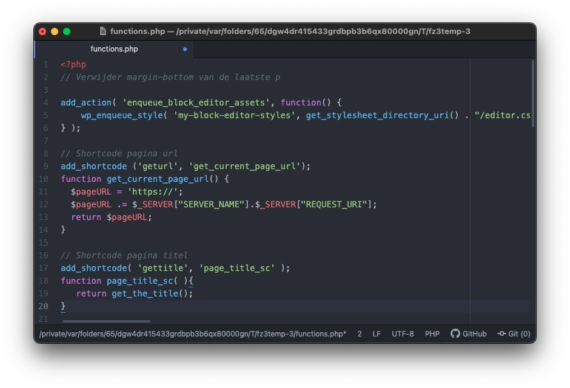Minimize the window with the yellow button

(55, 32)
